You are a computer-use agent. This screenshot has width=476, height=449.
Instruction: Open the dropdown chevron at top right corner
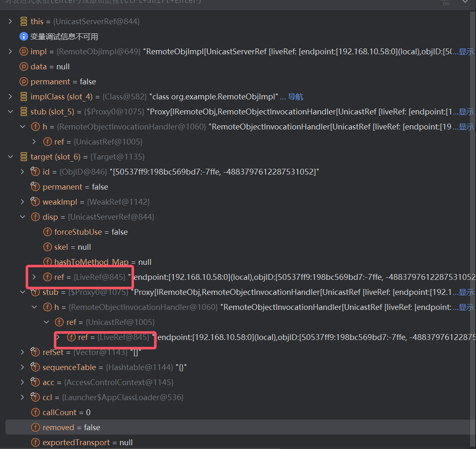pyautogui.click(x=465, y=2)
